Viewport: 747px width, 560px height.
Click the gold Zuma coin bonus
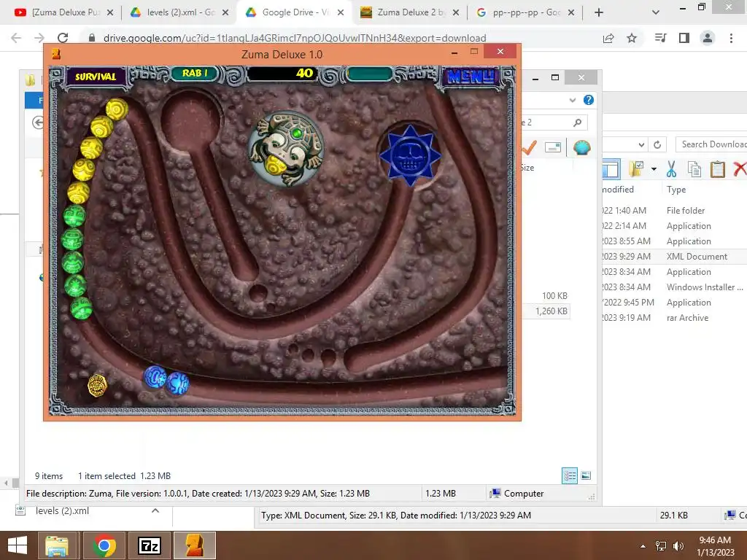(97, 385)
